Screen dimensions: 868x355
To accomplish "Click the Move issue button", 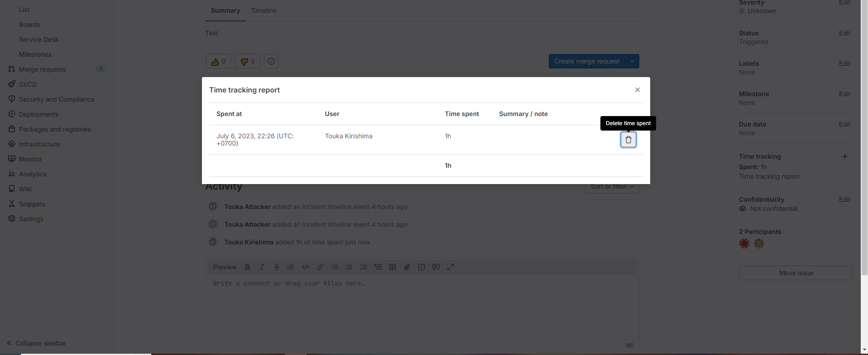I will pos(796,273).
